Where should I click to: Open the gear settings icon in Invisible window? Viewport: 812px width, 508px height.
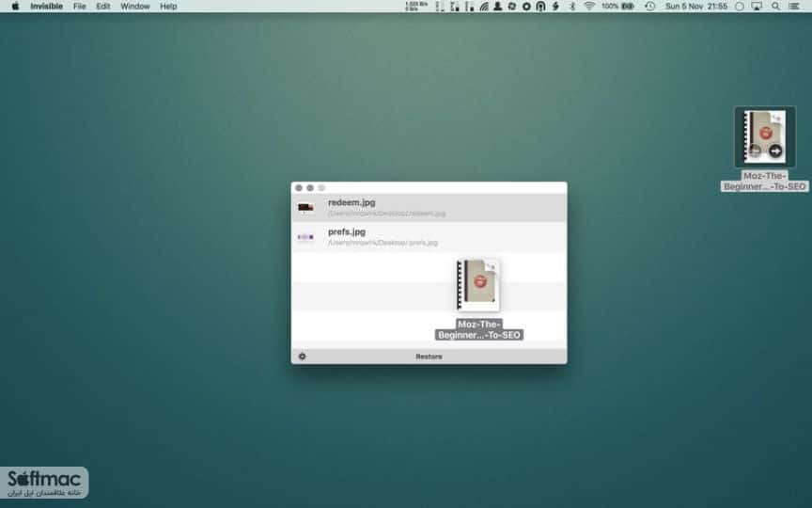[x=303, y=357]
